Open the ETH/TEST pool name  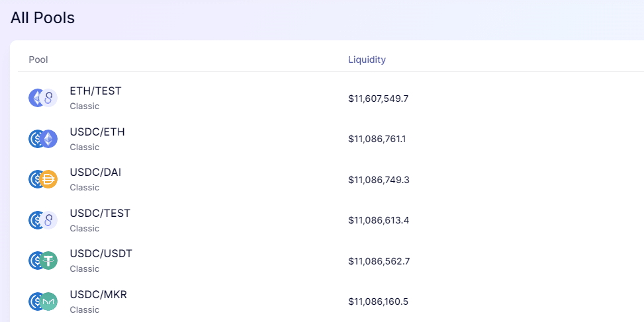(96, 91)
